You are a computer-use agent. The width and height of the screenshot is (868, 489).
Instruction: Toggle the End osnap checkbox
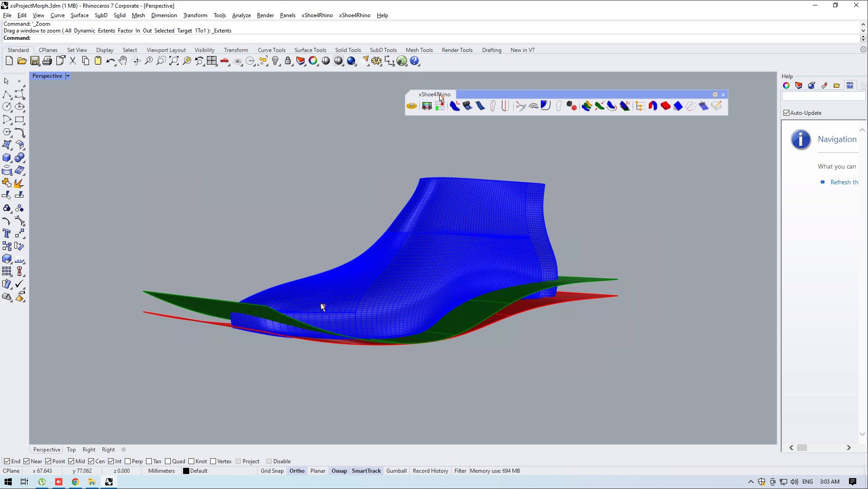point(7,461)
